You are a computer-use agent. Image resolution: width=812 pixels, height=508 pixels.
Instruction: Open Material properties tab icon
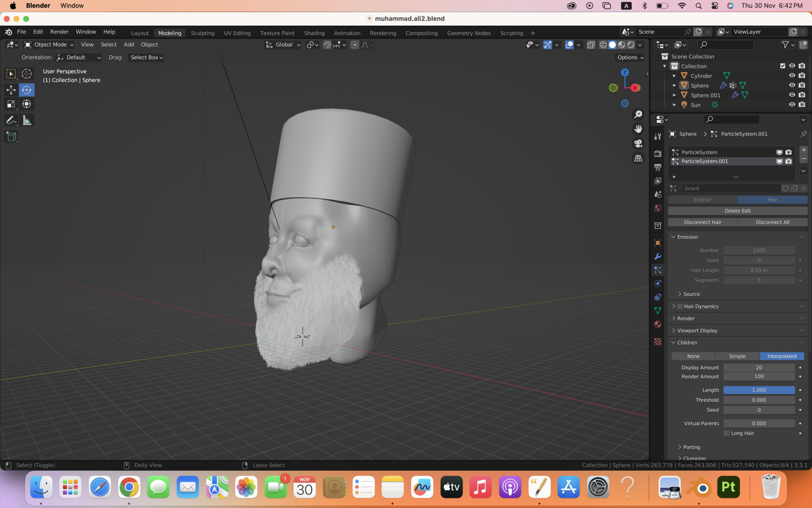pyautogui.click(x=658, y=324)
